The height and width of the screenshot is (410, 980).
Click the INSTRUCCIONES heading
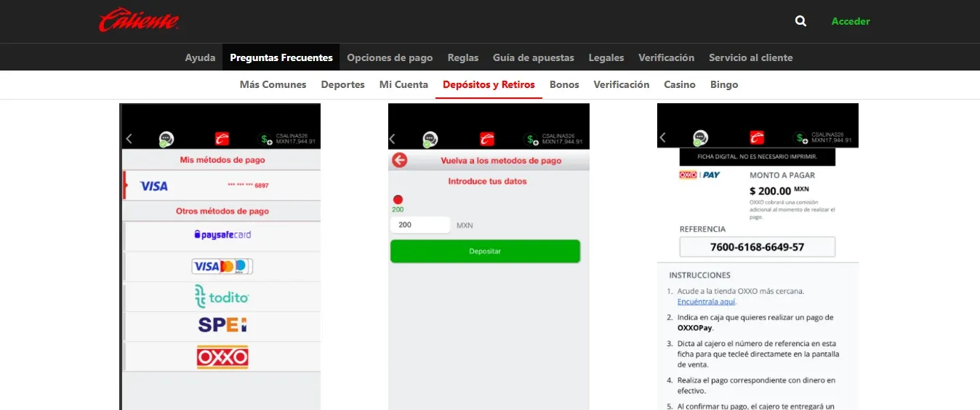(699, 276)
